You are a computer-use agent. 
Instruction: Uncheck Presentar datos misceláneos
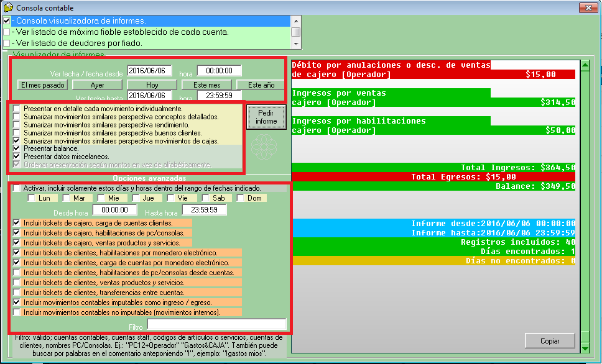[x=17, y=157]
